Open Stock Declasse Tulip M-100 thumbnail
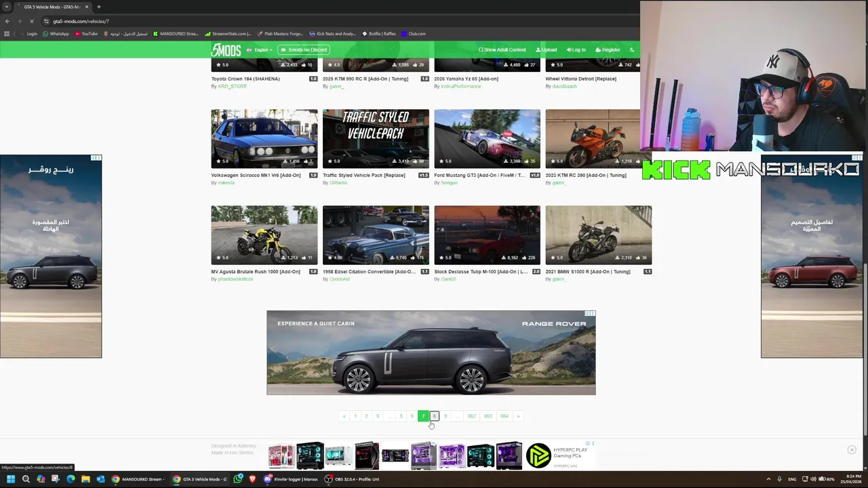Viewport: 868px width, 488px height. 487,235
